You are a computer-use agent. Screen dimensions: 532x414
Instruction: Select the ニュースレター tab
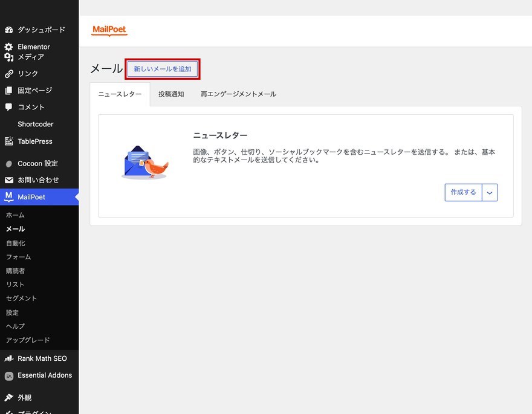click(120, 94)
